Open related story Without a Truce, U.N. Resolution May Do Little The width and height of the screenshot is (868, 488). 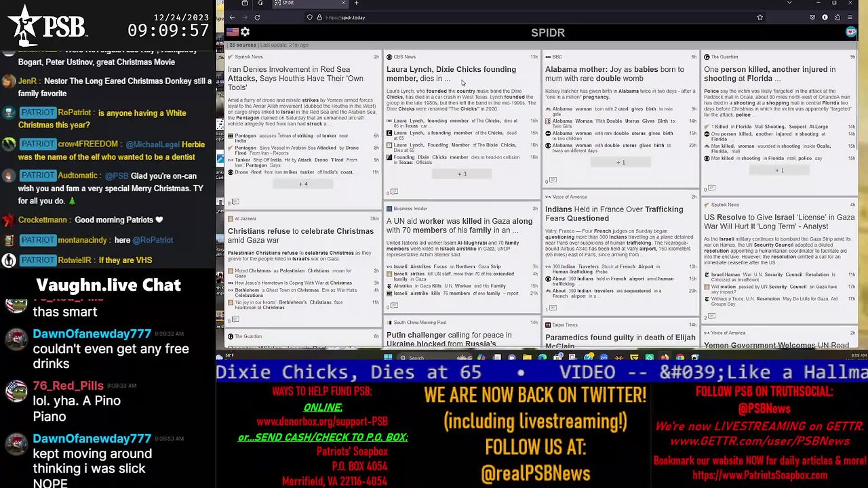pyautogui.click(x=773, y=301)
